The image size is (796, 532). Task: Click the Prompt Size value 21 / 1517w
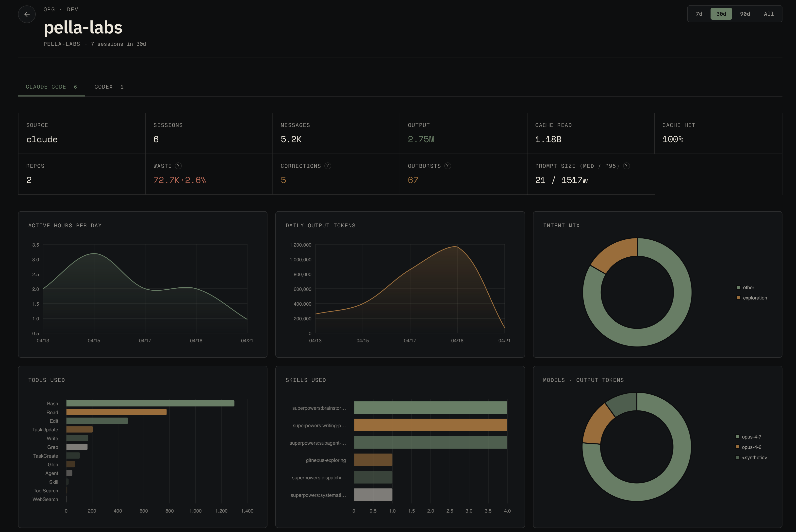[561, 180]
